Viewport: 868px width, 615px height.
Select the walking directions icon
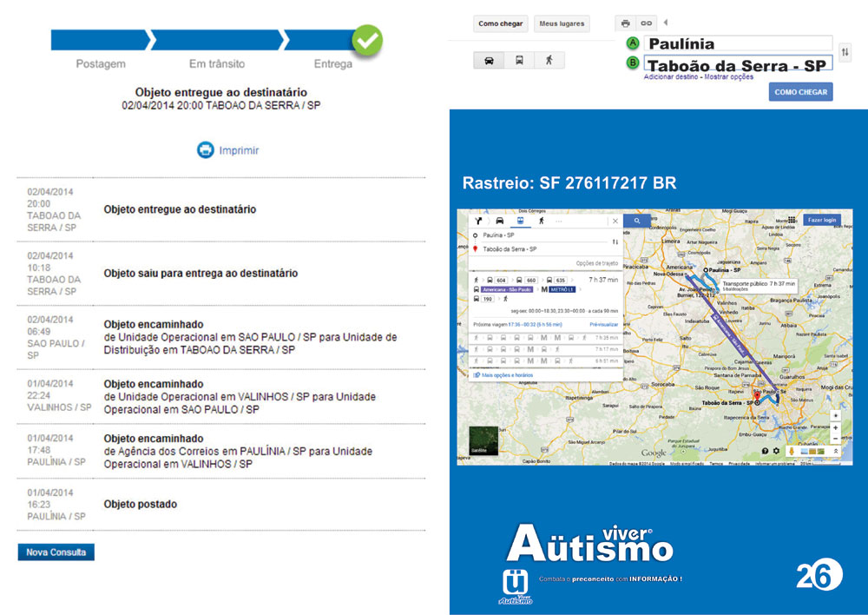549,60
